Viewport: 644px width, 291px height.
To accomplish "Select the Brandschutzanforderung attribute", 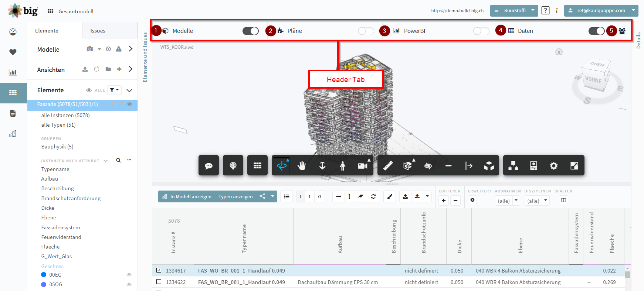I will [71, 198].
